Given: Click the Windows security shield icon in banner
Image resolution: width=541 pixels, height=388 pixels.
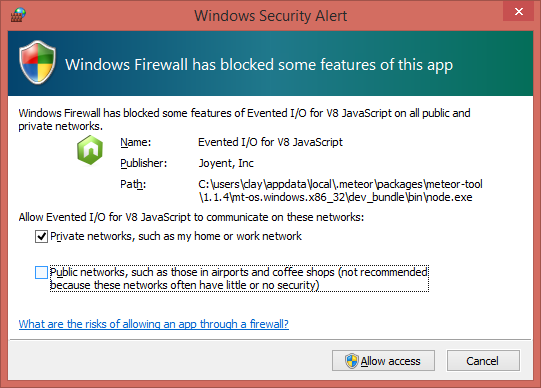Looking at the screenshot, I should pyautogui.click(x=37, y=62).
